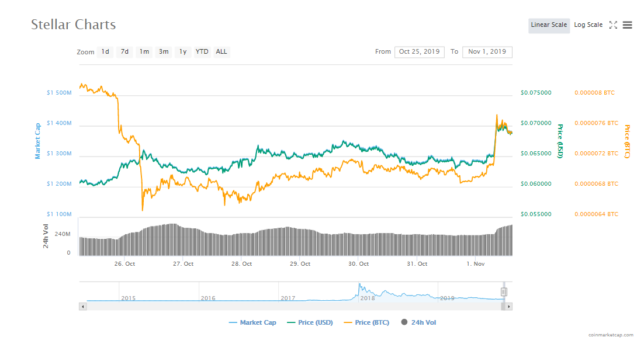Click the Price (USD) vertical axis title
The image size is (644, 344).
560,141
